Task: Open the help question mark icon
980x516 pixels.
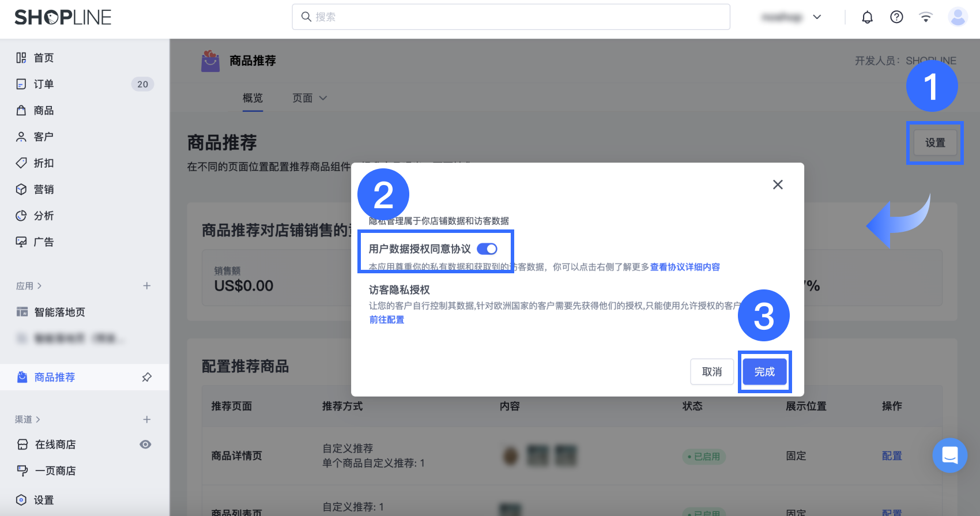Action: tap(896, 17)
